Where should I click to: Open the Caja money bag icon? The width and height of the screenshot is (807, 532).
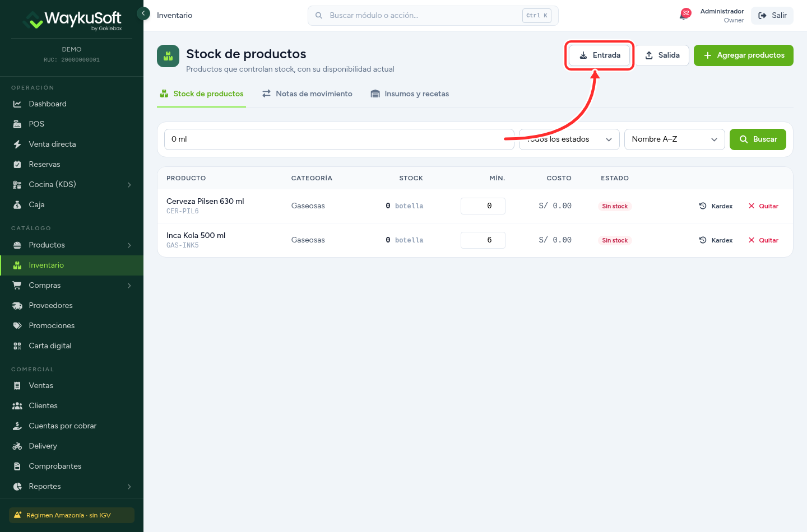point(17,204)
